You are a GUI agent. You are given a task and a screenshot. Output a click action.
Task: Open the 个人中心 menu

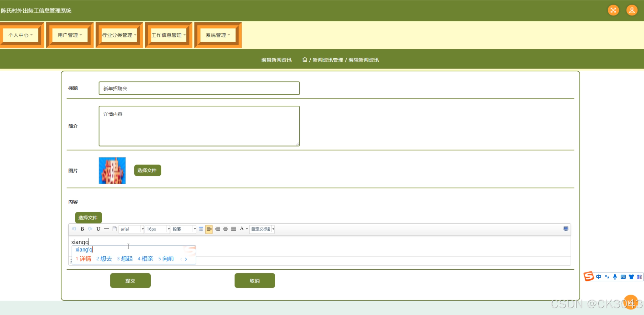(20, 35)
